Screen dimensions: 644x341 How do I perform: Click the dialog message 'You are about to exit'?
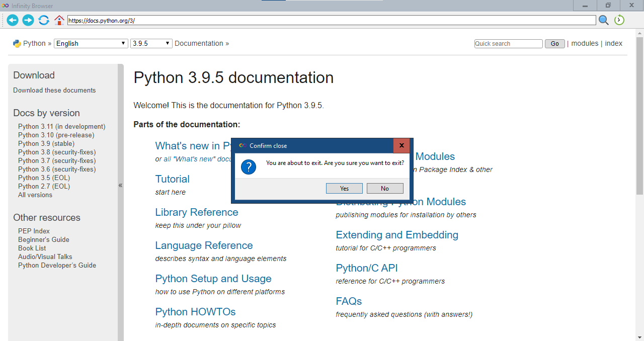pyautogui.click(x=335, y=163)
